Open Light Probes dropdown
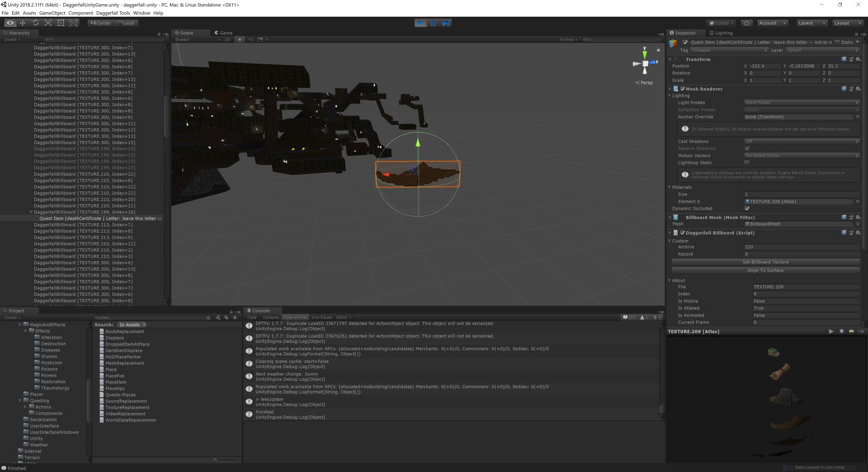 802,103
